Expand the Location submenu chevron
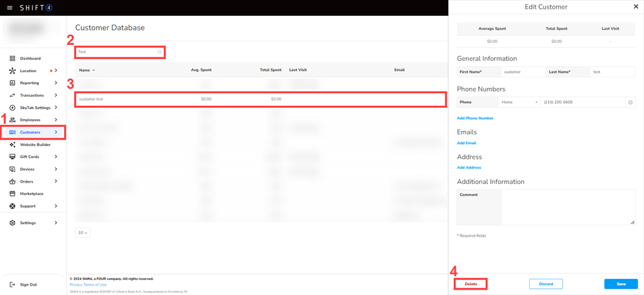This screenshot has height=295, width=644. point(56,71)
